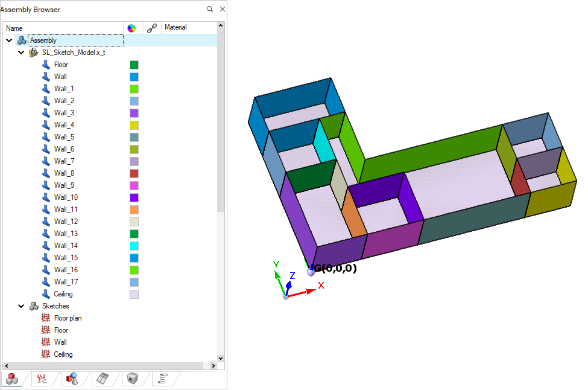Click the color wheel column header

pyautogui.click(x=131, y=28)
